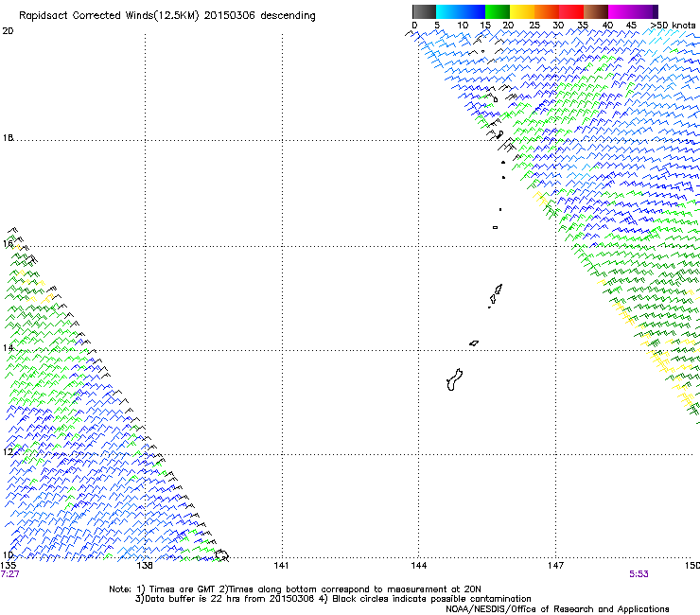This screenshot has width=700, height=615.
Task: Click the legend label 10
Action: 463,26
